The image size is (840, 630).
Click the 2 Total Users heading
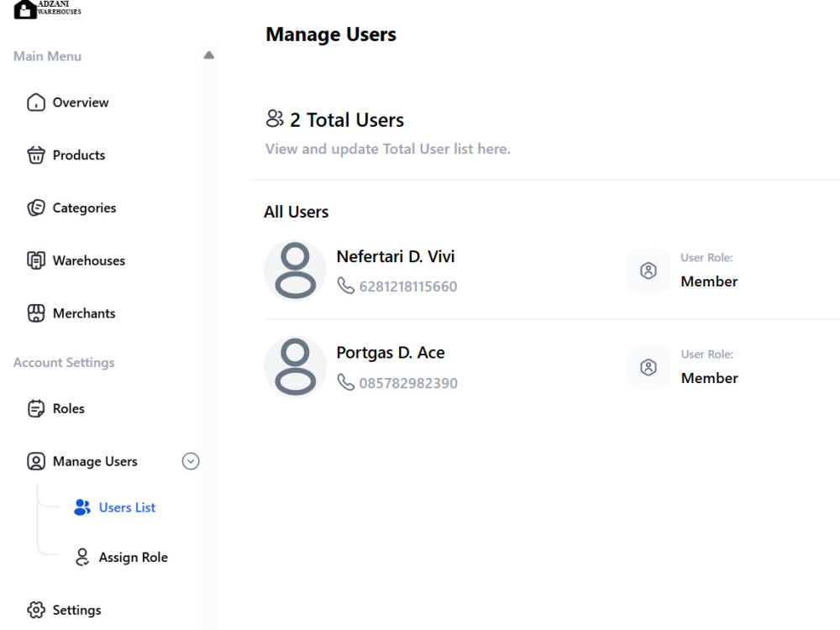[x=347, y=120]
